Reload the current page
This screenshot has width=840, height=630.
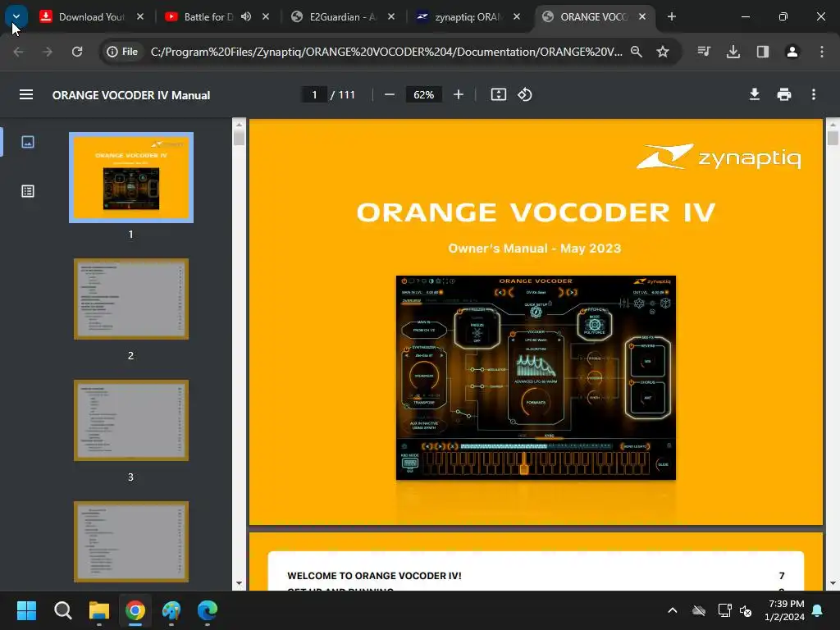(x=77, y=52)
